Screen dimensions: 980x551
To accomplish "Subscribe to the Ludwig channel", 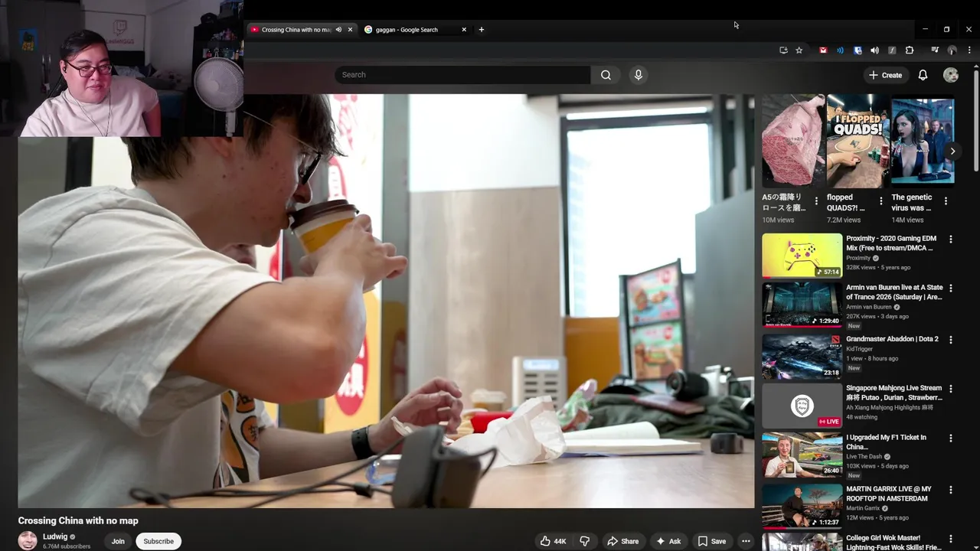I will point(158,541).
